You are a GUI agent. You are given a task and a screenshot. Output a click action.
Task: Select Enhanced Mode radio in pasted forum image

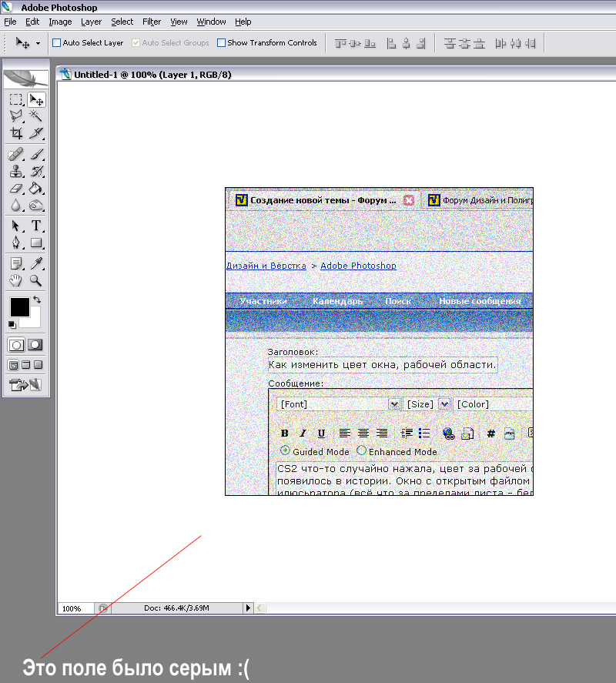(361, 450)
